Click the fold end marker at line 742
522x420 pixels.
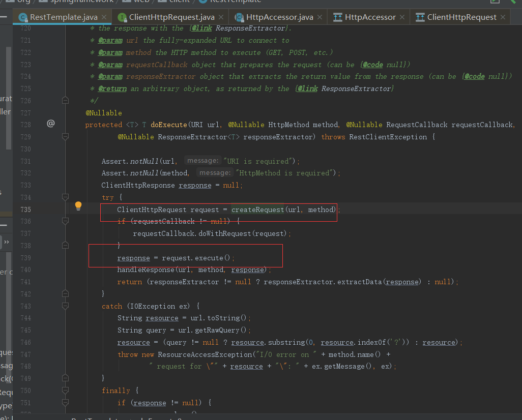tap(66, 293)
